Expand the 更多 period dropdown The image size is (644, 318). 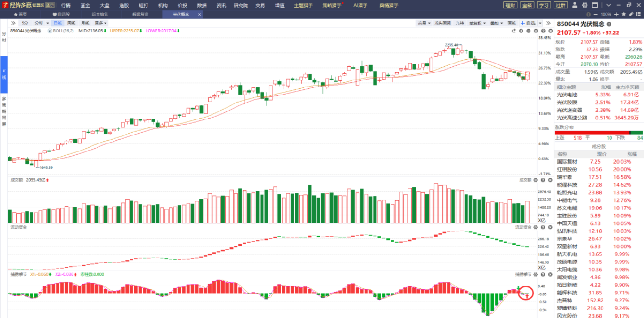coord(100,23)
